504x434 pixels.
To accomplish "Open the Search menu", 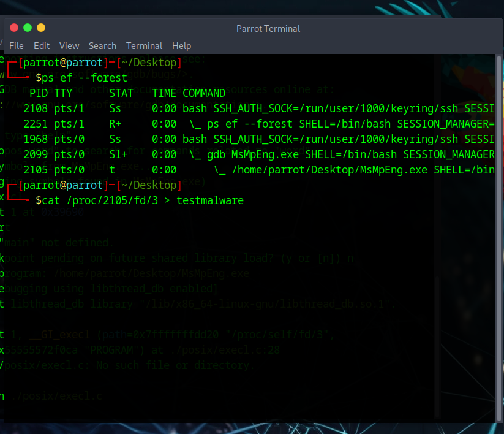I will coord(102,46).
